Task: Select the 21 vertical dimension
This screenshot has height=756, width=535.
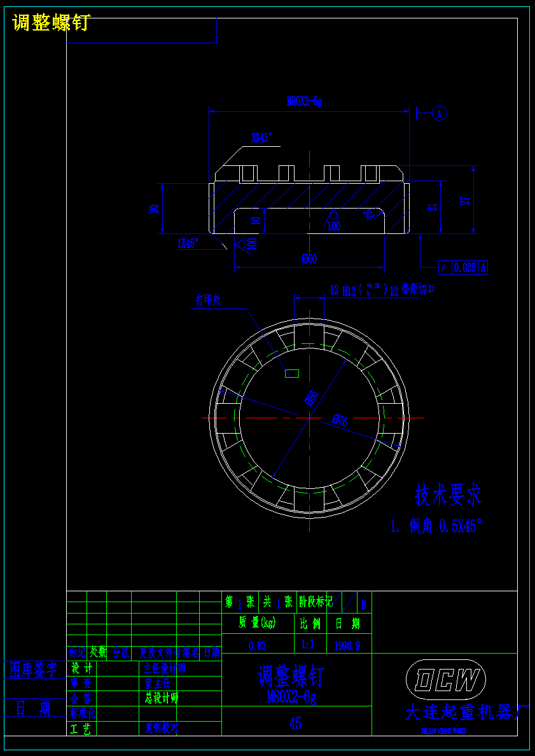Action: click(x=433, y=207)
